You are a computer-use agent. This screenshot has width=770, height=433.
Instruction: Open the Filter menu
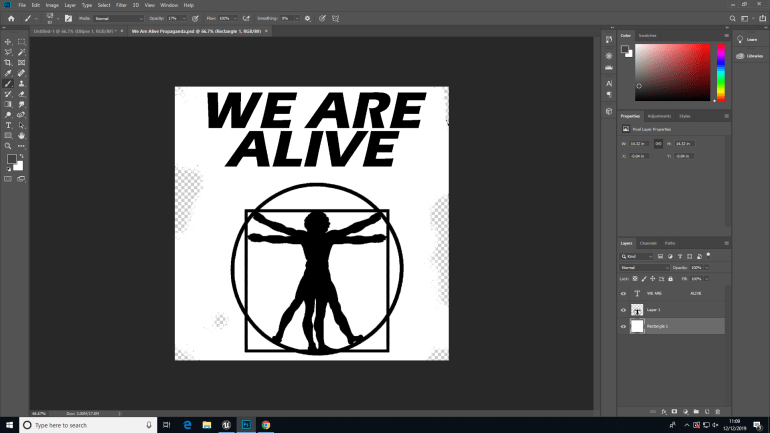point(120,5)
